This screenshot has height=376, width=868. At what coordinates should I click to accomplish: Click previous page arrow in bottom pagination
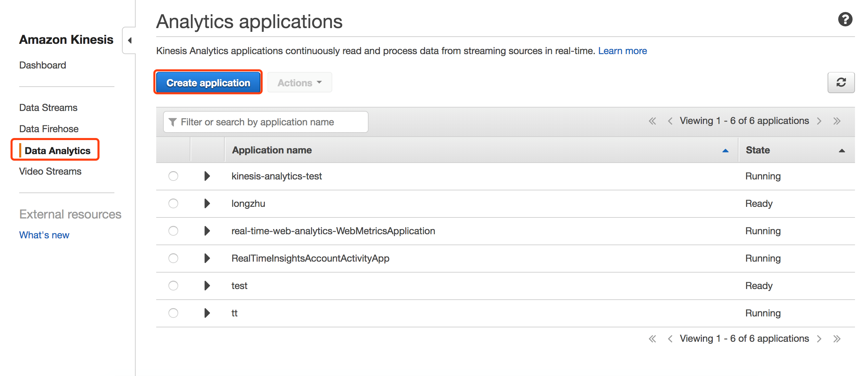point(670,339)
